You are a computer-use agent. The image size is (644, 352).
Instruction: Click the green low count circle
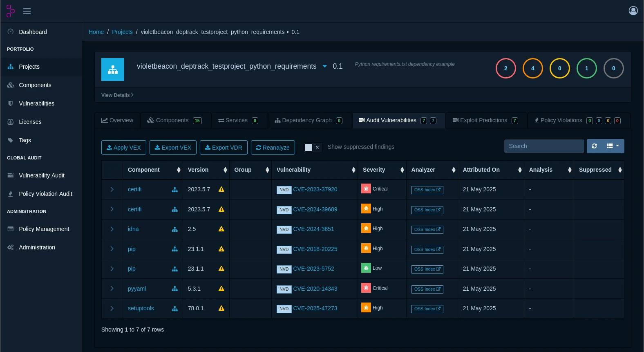587,68
